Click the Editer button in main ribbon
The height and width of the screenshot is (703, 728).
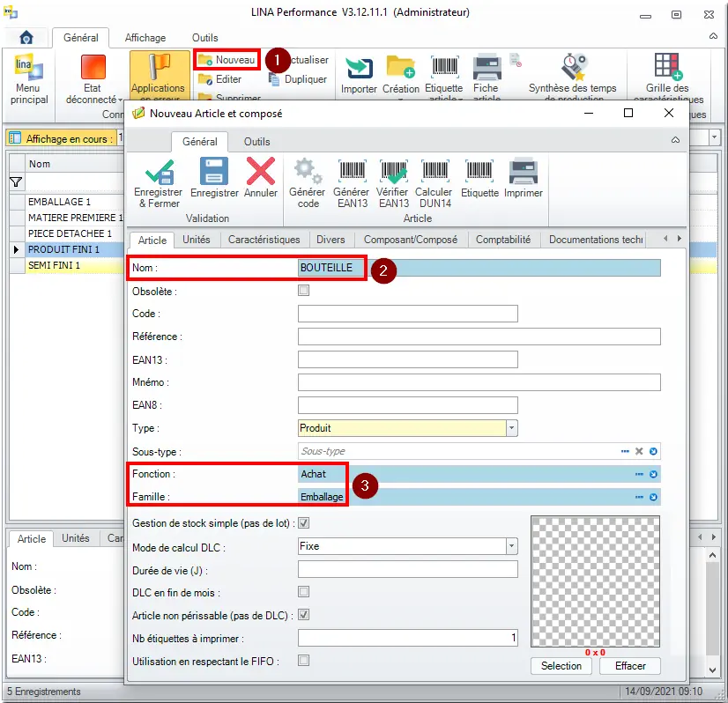220,79
